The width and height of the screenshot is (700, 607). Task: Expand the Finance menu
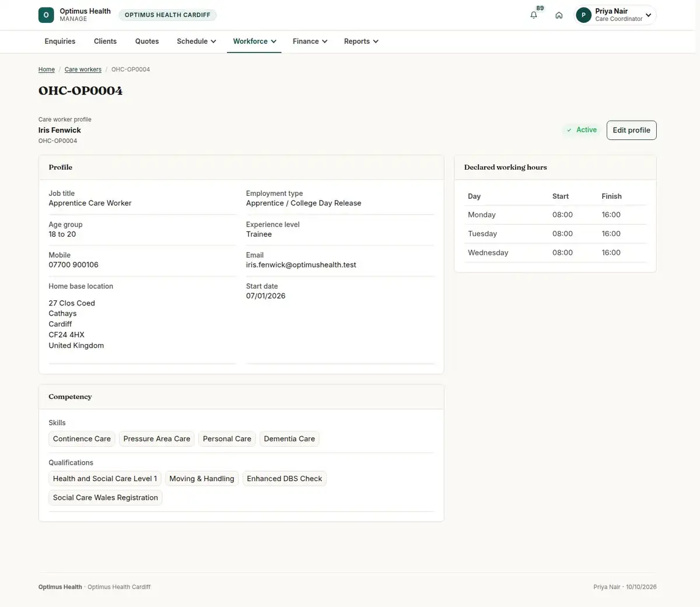(x=310, y=41)
